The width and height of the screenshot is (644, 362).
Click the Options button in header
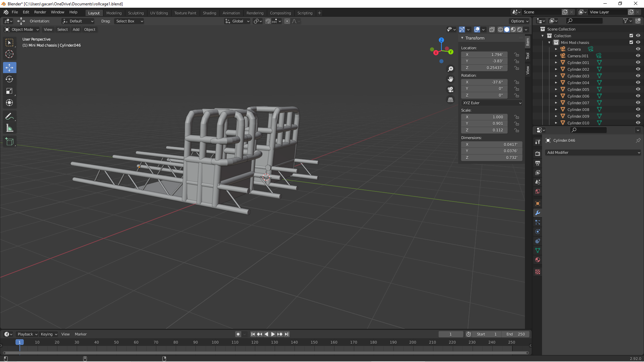[519, 21]
